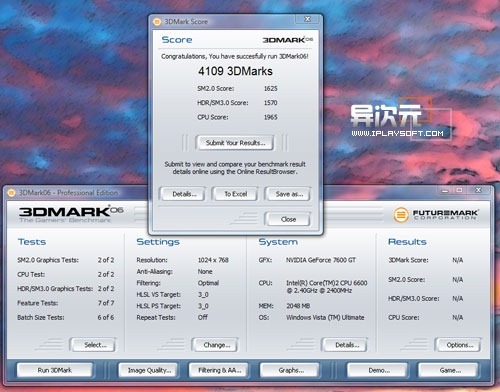Open Filtering & AA... tool
The image size is (500, 392).
point(219,370)
